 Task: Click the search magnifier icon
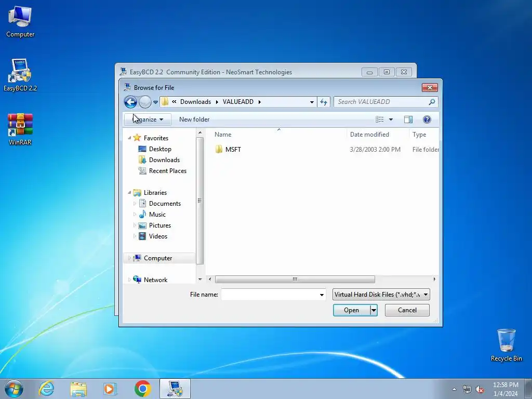[x=432, y=102]
